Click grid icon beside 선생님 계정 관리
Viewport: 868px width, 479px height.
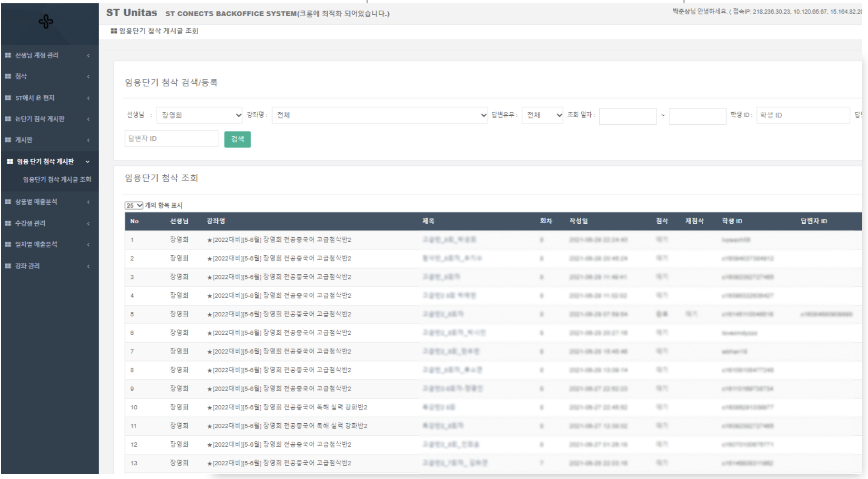[x=8, y=55]
